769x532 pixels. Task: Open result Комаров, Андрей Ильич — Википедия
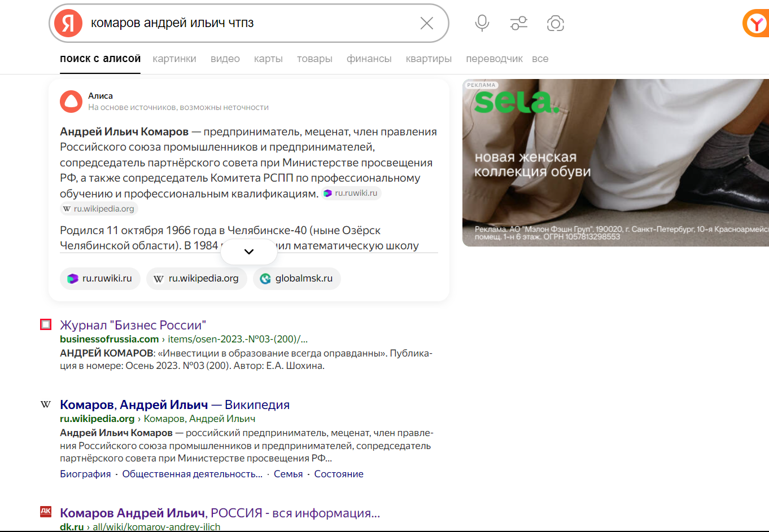pyautogui.click(x=174, y=405)
